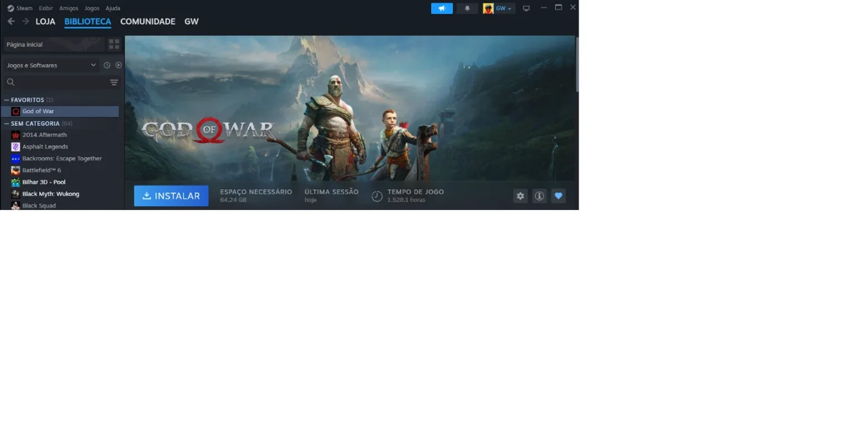Click the megaphone announcements button
Viewport: 868px width, 431px height.
(x=442, y=8)
